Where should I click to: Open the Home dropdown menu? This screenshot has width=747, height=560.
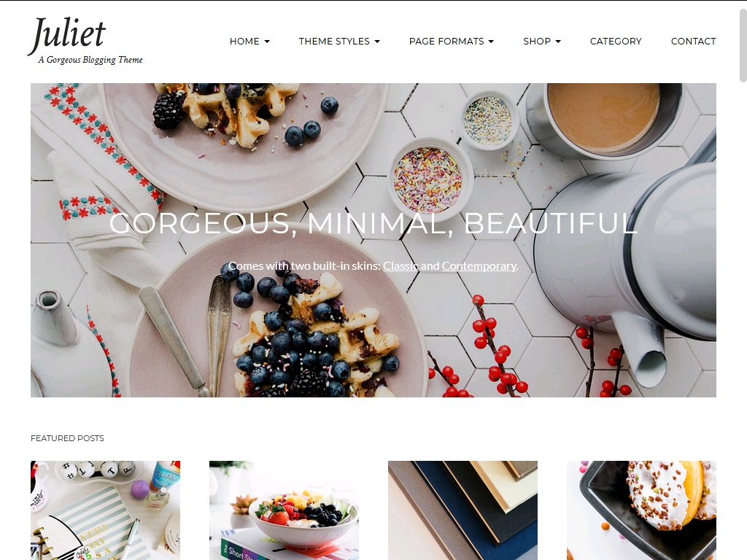(249, 42)
